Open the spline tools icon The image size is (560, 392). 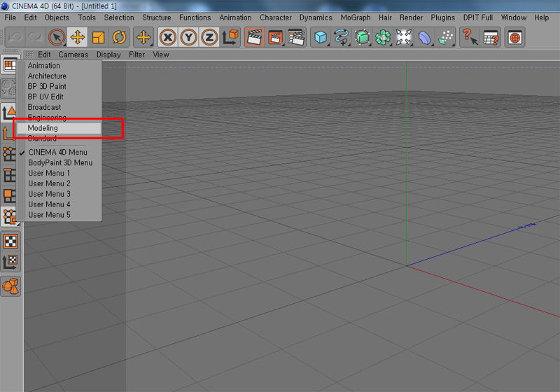tap(341, 37)
